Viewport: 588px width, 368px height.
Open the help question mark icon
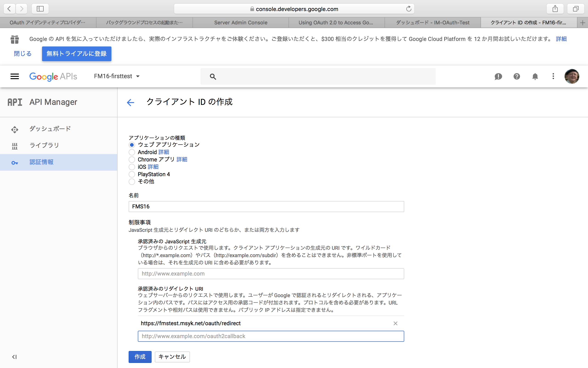(517, 76)
